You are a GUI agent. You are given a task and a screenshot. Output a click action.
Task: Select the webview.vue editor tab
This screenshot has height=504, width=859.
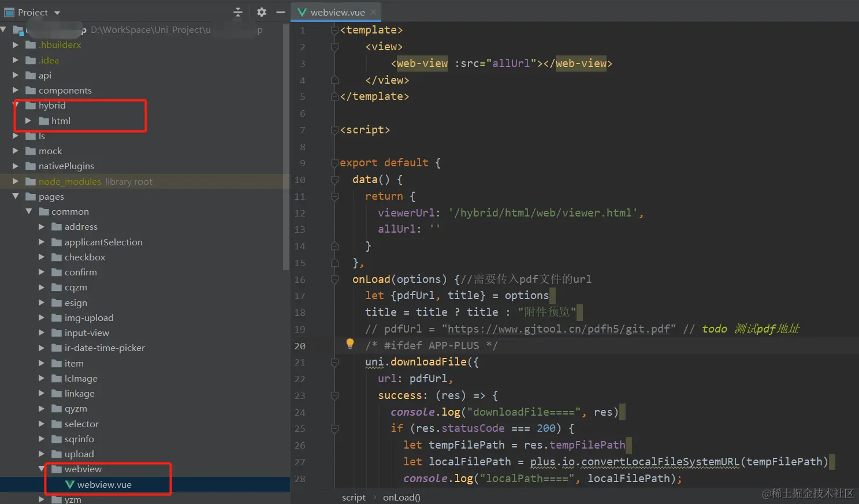coord(337,12)
